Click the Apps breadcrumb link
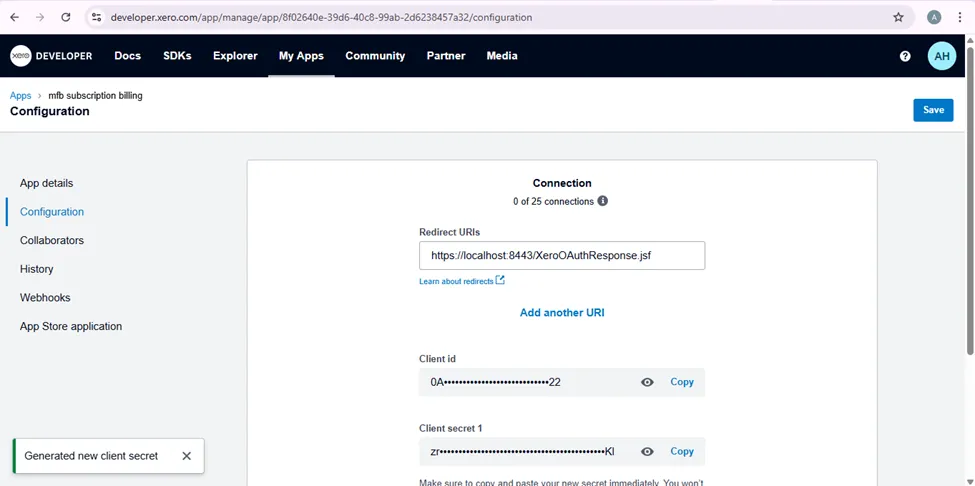This screenshot has width=975, height=486. pos(21,96)
